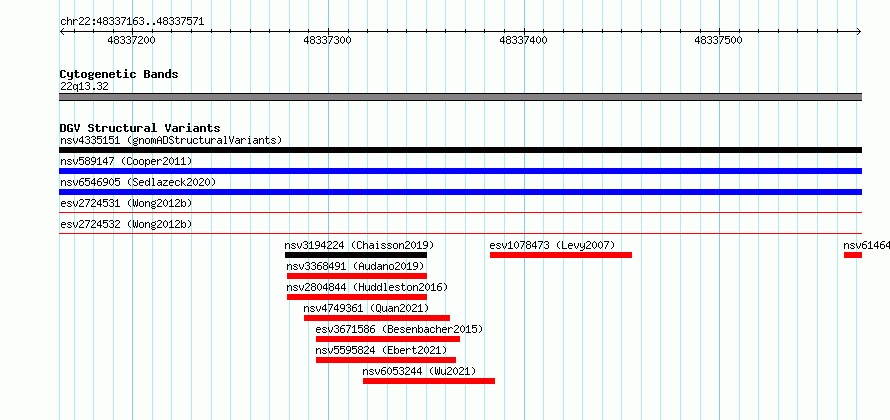Open esv2724531 (Wong2012b) label
Image resolution: width=890 pixels, height=420 pixels.
(x=126, y=203)
